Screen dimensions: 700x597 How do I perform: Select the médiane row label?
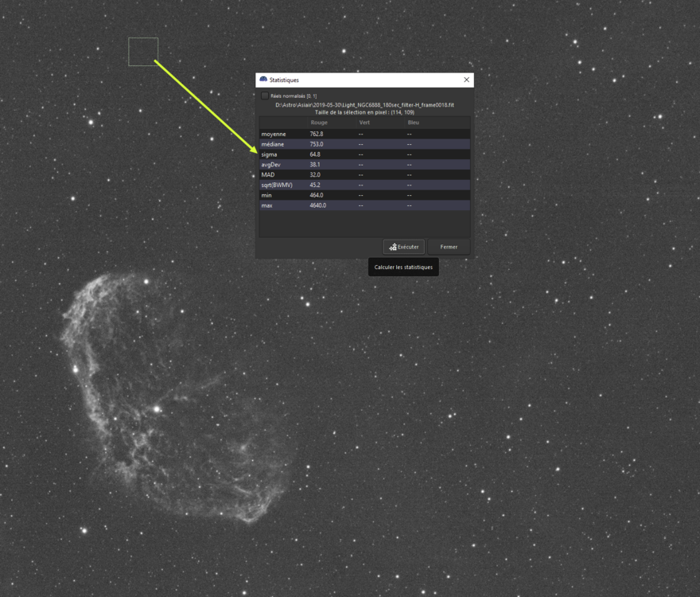pos(272,144)
